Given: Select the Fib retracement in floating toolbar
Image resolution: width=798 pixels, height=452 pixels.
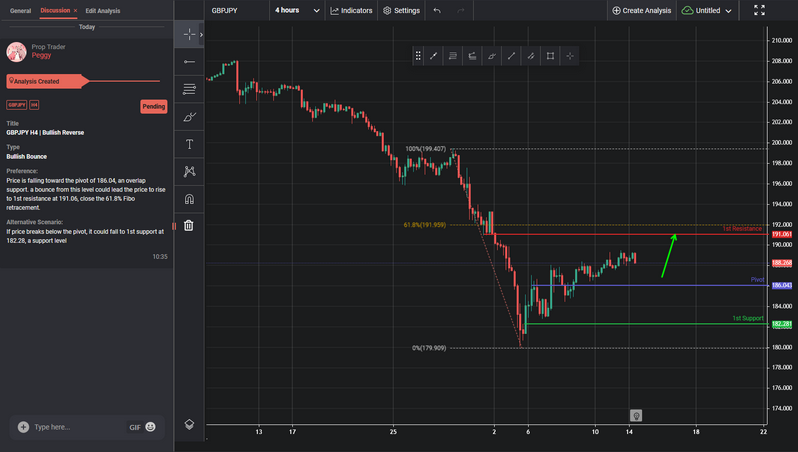Looking at the screenshot, I should [453, 56].
